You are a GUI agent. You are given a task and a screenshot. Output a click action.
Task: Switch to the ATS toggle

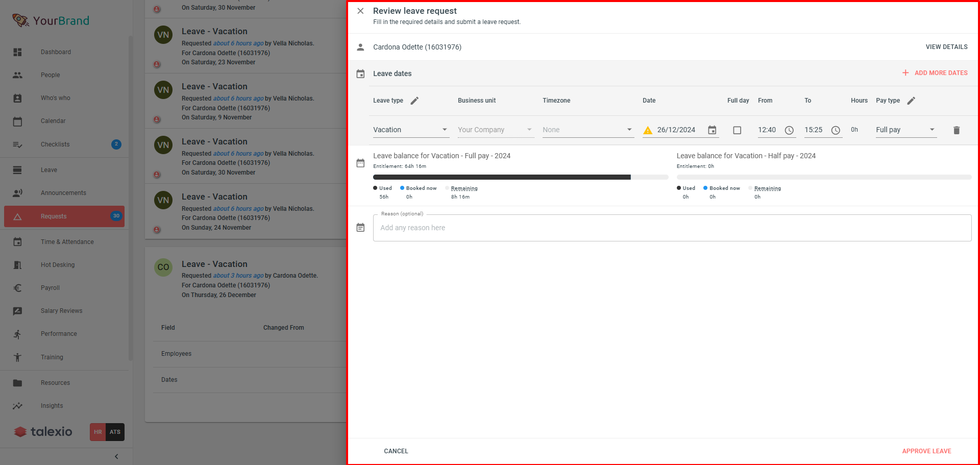[115, 432]
